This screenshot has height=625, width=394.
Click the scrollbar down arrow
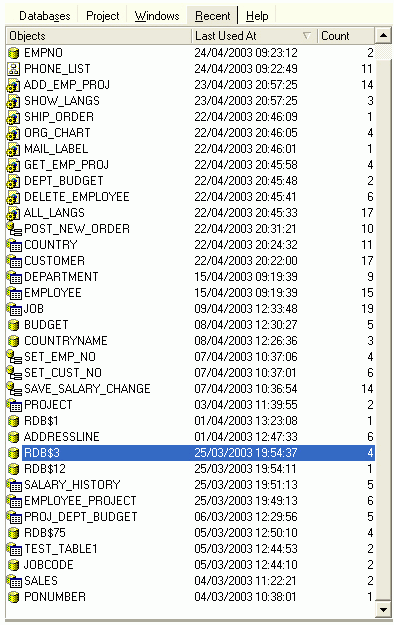[x=384, y=609]
